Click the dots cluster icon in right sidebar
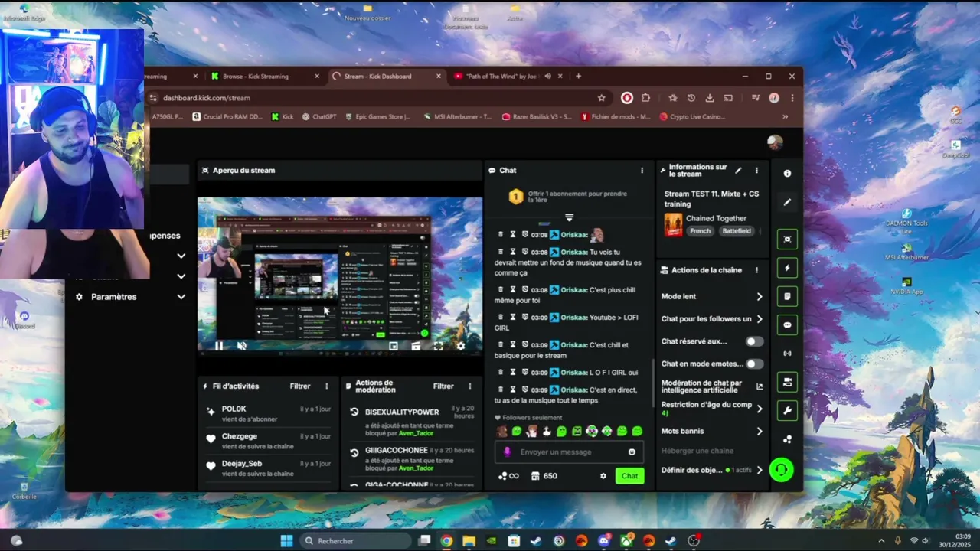980x551 pixels. [787, 439]
